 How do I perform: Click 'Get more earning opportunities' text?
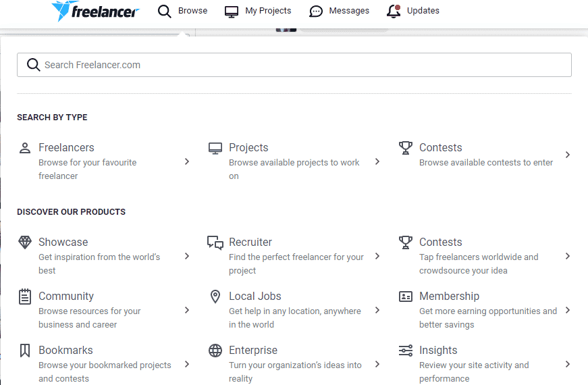488,318
